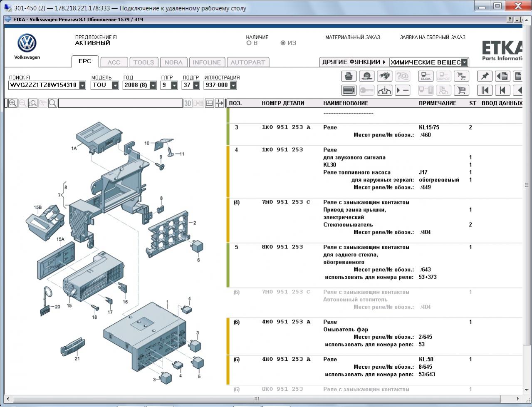Open the lined list view icon
The image size is (532, 407).
(x=349, y=90)
